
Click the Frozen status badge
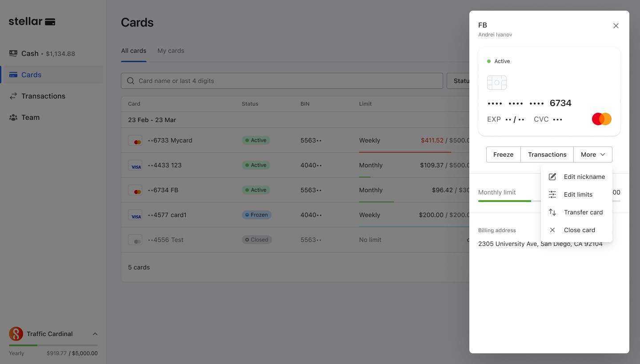pos(256,215)
